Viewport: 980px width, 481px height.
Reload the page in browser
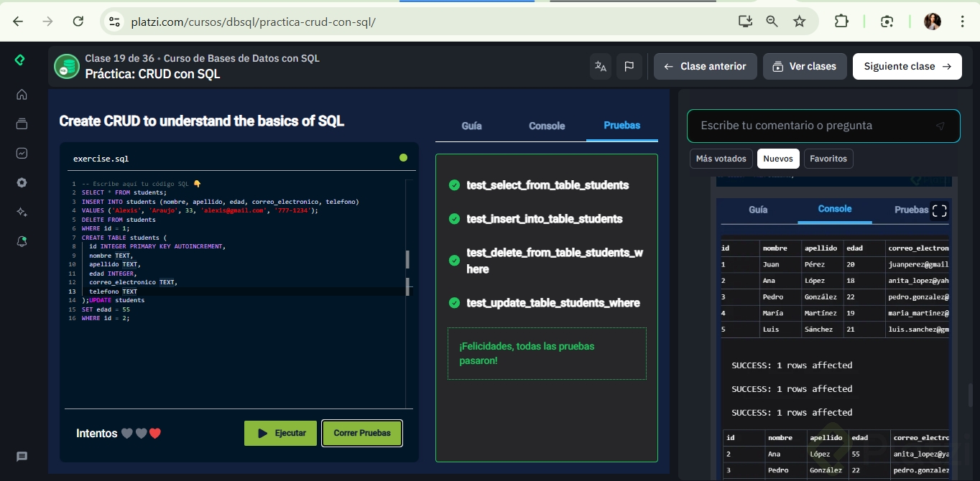click(x=78, y=22)
